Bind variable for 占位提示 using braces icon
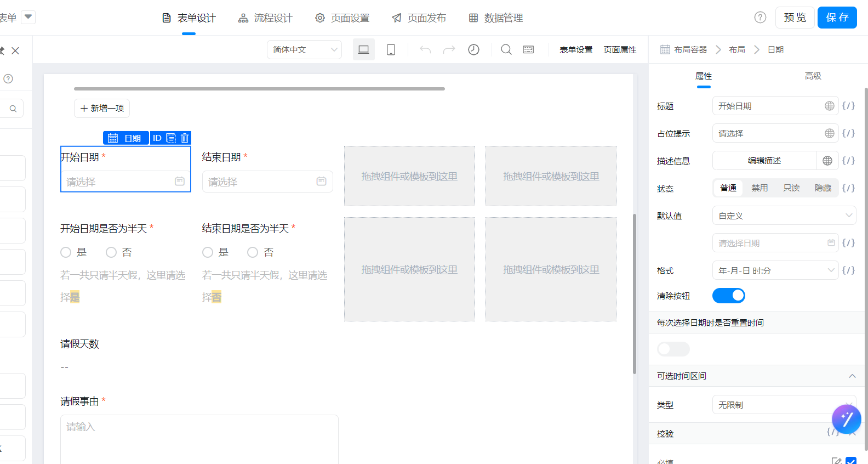This screenshot has height=464, width=868. pos(848,133)
